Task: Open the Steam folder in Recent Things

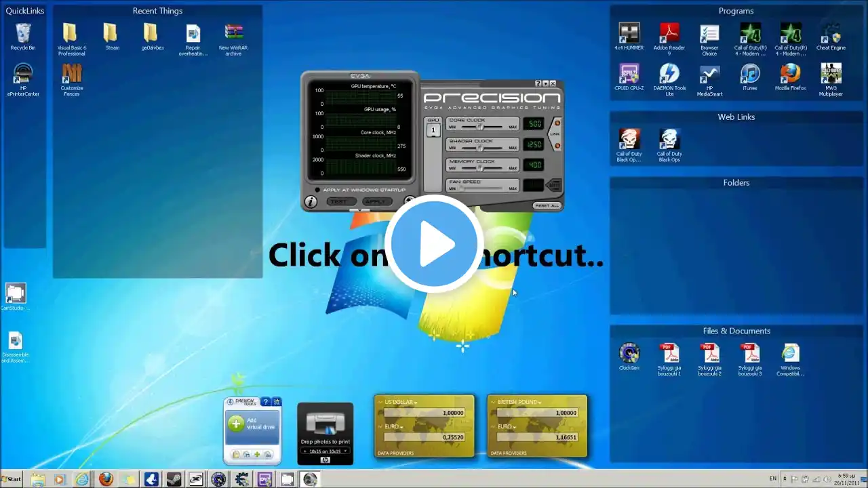Action: 112,37
